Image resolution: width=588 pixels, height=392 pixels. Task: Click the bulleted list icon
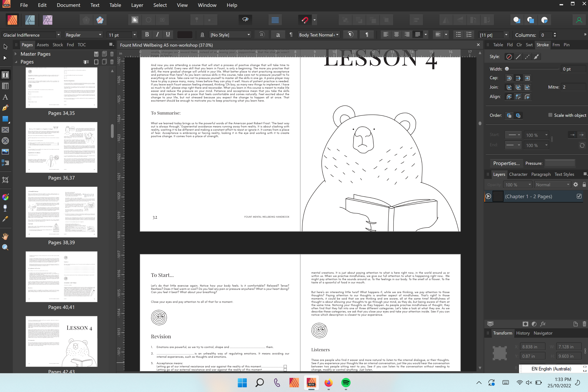coord(458,35)
